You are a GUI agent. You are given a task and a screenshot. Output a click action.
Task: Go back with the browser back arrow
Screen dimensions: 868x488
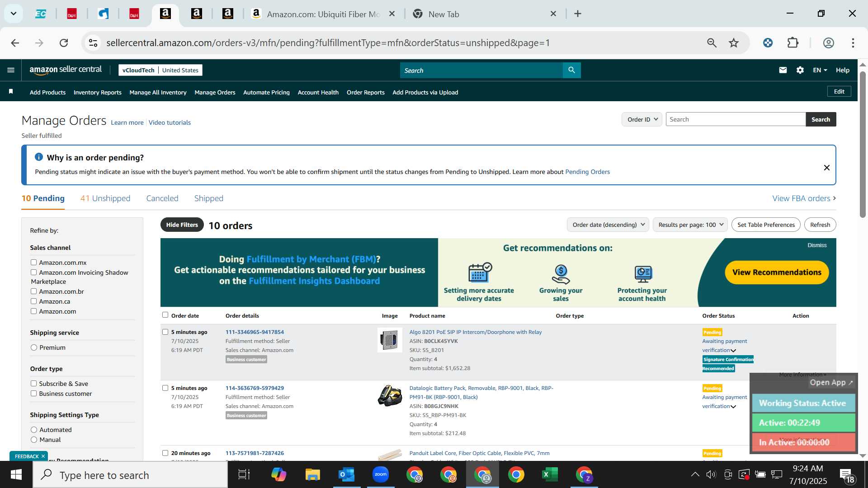click(15, 43)
